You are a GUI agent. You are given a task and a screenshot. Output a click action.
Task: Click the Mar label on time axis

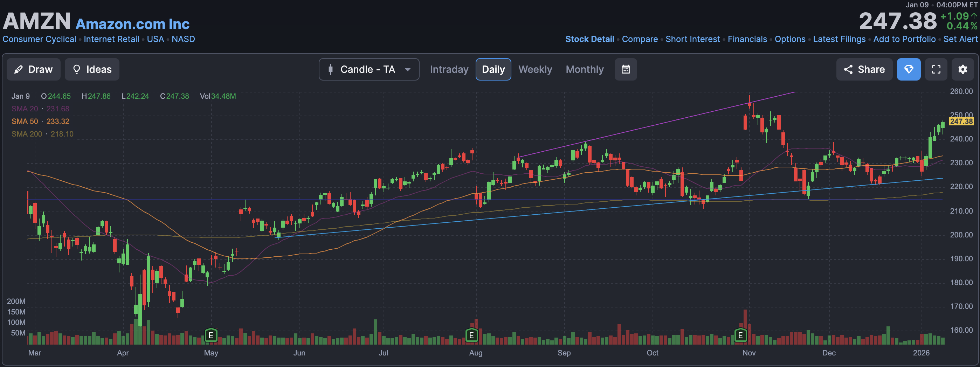coord(35,353)
